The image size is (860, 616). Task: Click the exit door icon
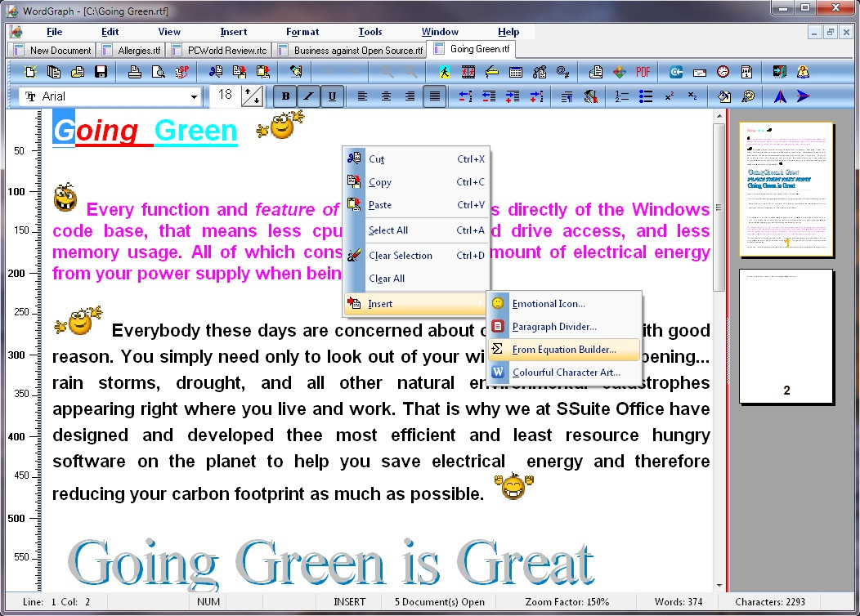[x=779, y=72]
